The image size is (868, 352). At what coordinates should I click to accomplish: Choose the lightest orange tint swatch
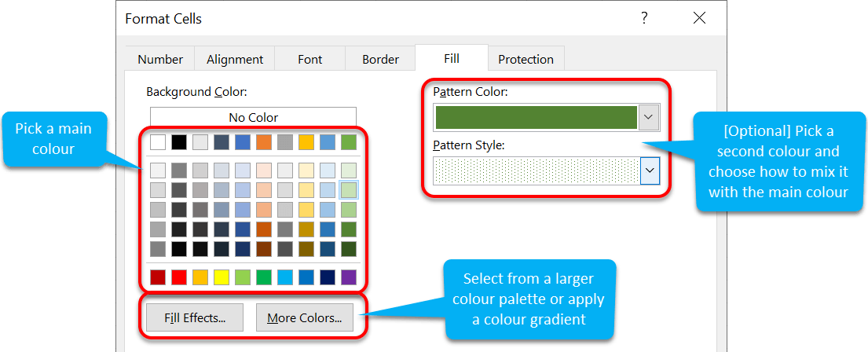pos(264,170)
